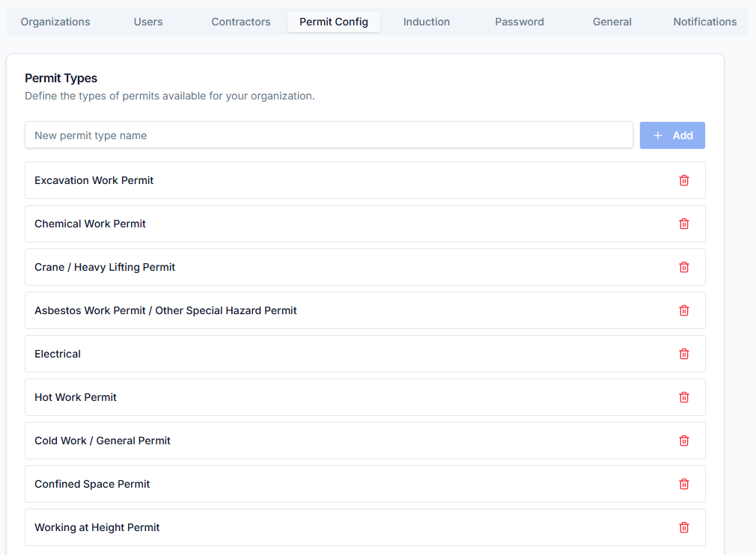Open the General settings tab
This screenshot has height=555, width=756.
click(612, 22)
